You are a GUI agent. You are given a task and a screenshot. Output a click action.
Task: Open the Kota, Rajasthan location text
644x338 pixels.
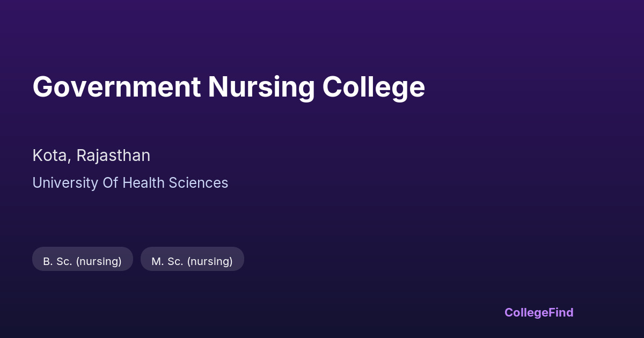point(91,156)
